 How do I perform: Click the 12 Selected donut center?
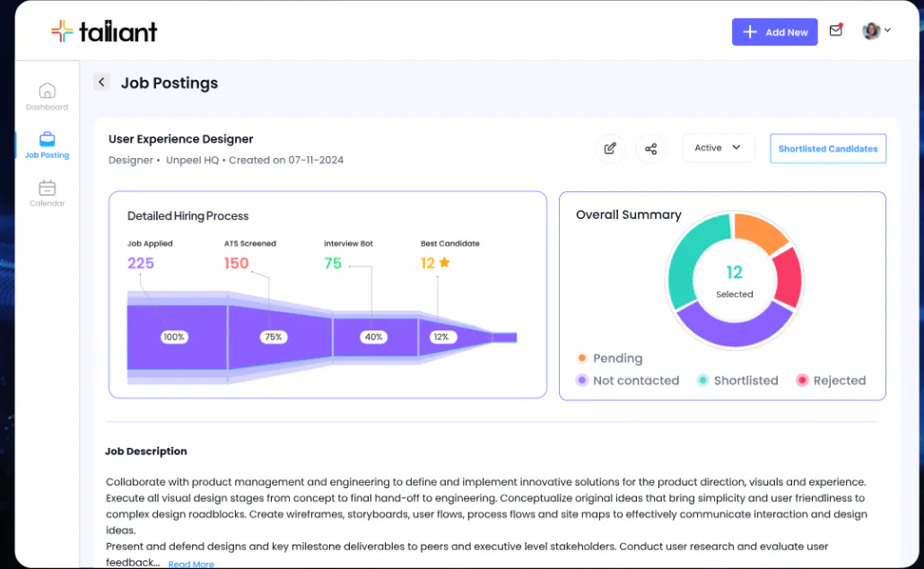pos(734,281)
